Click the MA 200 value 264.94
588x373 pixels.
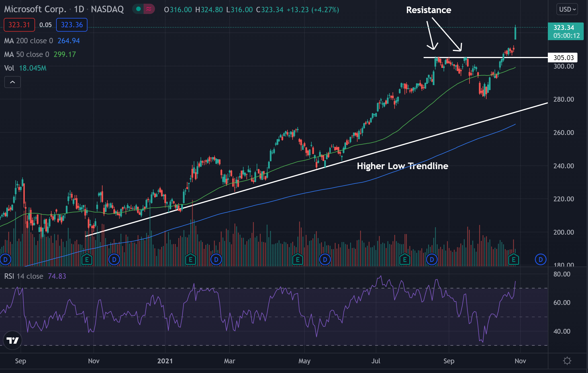pos(69,41)
